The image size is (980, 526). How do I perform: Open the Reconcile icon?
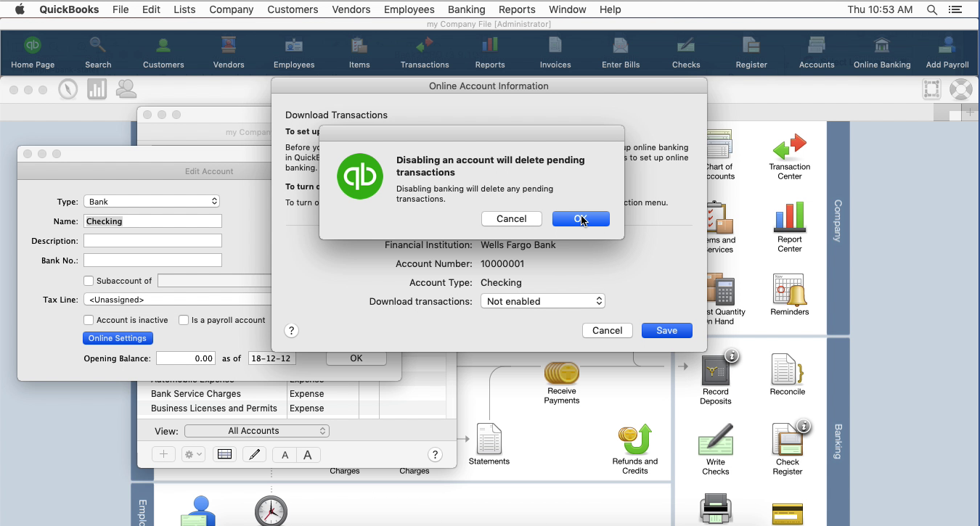pyautogui.click(x=788, y=375)
